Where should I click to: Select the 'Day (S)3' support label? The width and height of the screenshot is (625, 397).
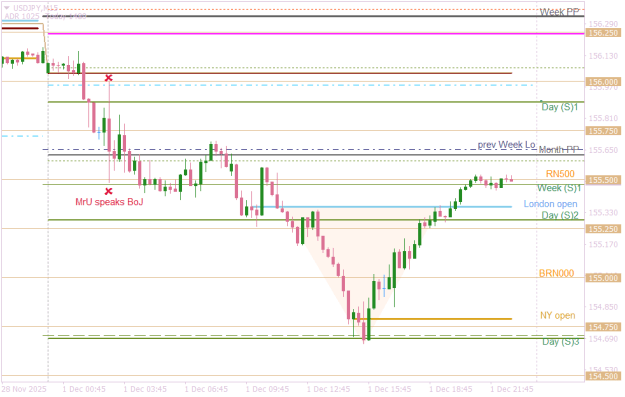coord(560,342)
